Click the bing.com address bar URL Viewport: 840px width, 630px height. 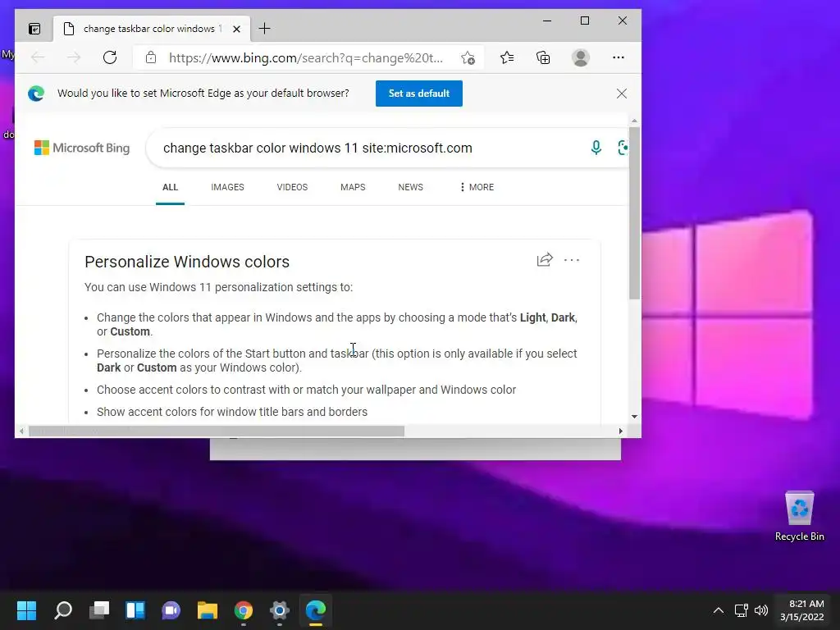point(306,58)
